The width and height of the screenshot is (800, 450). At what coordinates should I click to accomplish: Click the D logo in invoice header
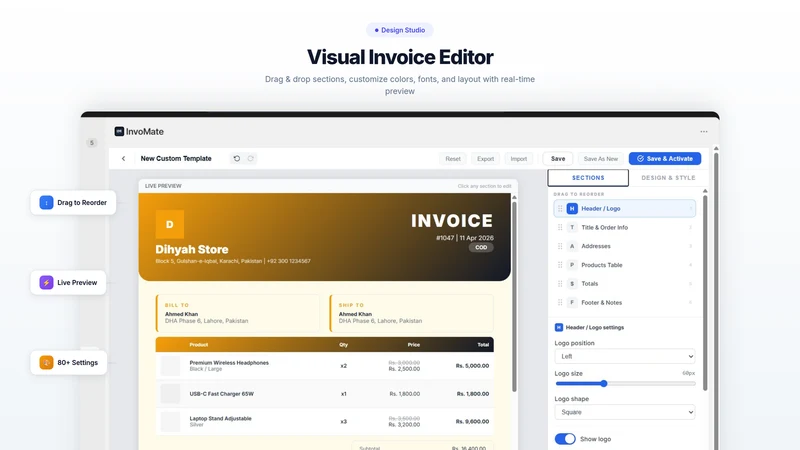pos(170,224)
